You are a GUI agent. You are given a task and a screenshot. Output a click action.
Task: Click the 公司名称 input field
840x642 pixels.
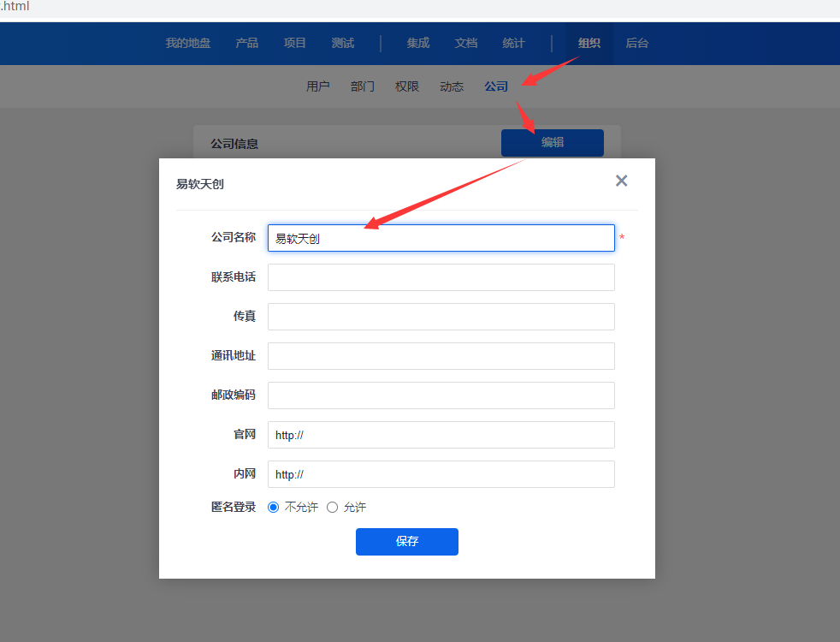point(441,239)
